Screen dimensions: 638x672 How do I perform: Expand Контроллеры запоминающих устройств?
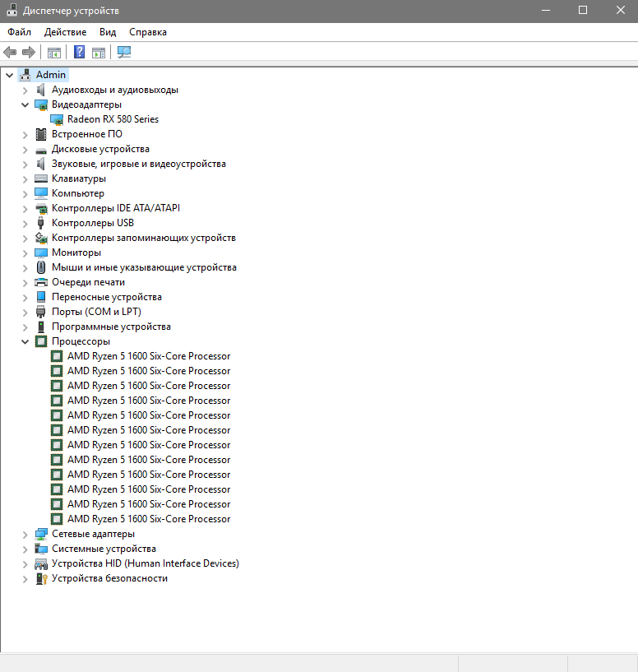click(x=25, y=239)
